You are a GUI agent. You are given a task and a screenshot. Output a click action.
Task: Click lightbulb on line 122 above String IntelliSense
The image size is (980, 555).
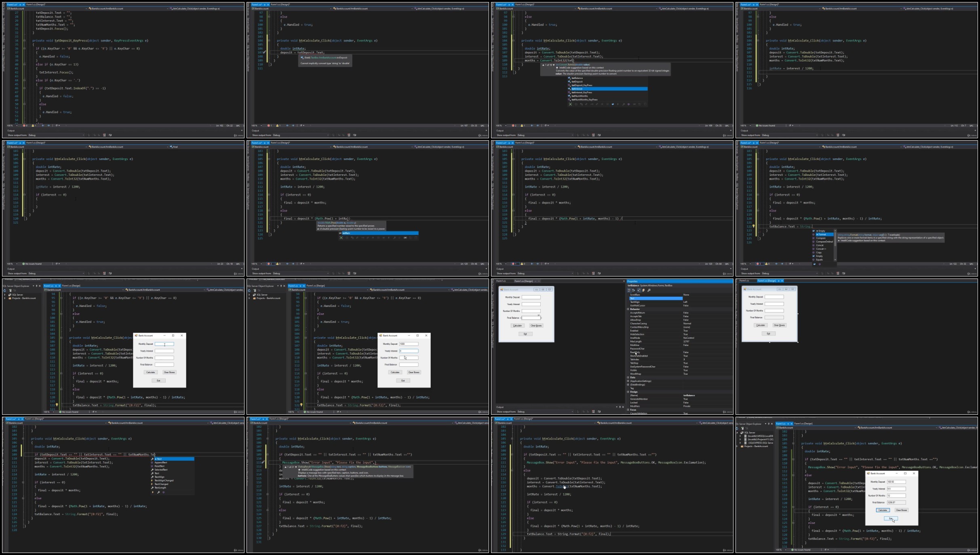[x=754, y=226]
